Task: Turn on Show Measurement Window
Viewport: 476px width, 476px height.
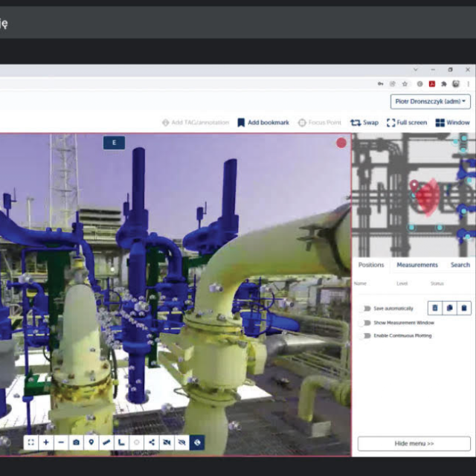Action: pyautogui.click(x=364, y=322)
